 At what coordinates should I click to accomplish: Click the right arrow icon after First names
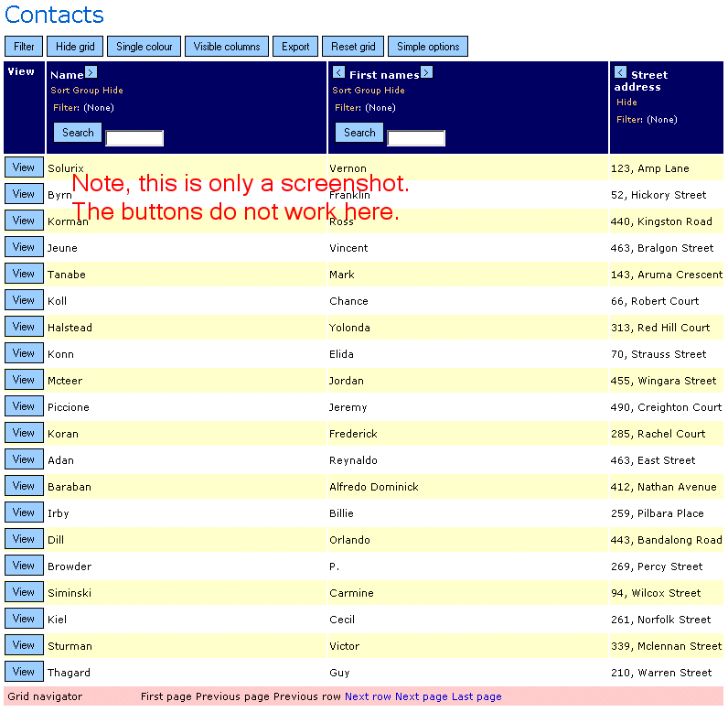[x=426, y=72]
